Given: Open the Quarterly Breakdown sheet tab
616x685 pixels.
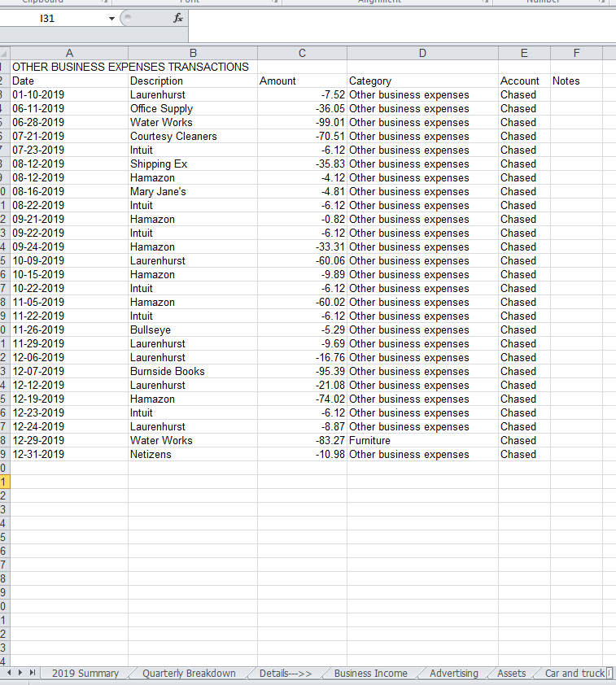Looking at the screenshot, I should [189, 674].
